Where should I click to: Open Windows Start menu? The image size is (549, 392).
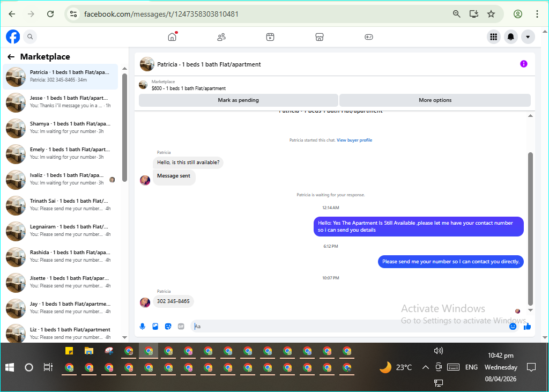(x=10, y=367)
